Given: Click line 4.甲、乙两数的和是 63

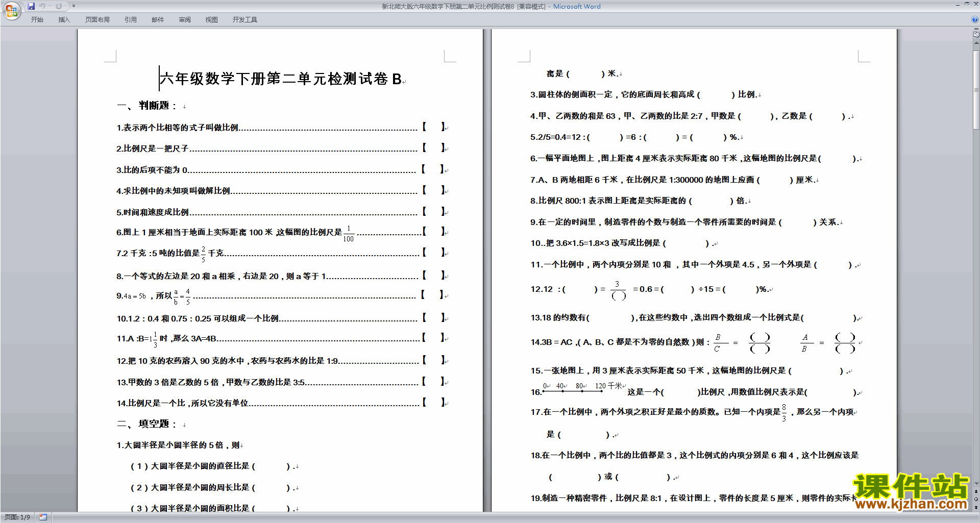Looking at the screenshot, I should 692,116.
